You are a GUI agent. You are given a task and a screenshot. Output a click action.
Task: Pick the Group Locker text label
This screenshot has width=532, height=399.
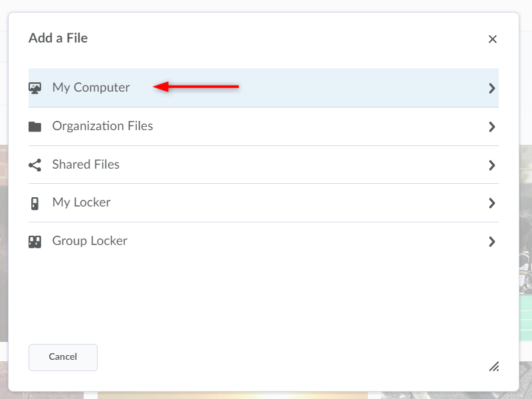click(x=90, y=242)
